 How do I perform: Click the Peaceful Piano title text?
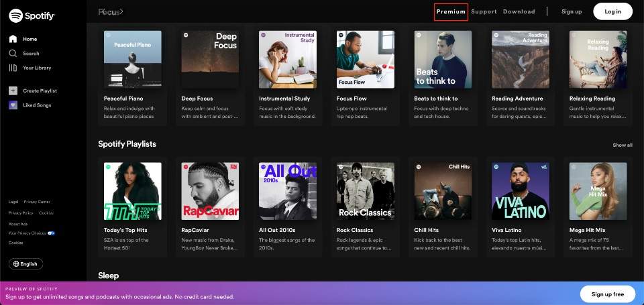click(x=123, y=99)
